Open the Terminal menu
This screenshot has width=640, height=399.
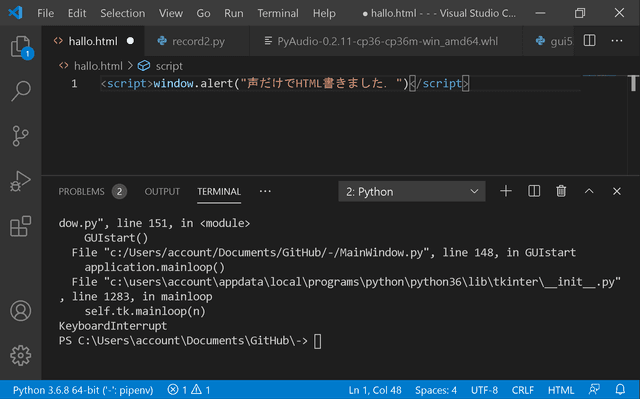coord(278,13)
